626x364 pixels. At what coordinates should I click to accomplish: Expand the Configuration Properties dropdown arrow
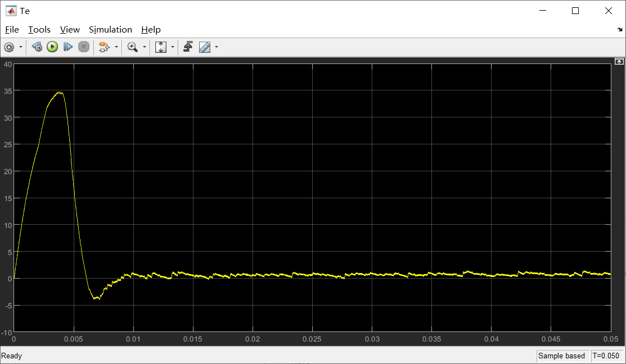coord(21,47)
